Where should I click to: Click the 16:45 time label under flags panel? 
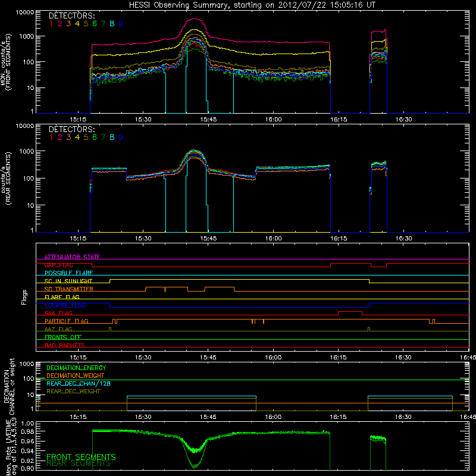[x=468, y=358]
